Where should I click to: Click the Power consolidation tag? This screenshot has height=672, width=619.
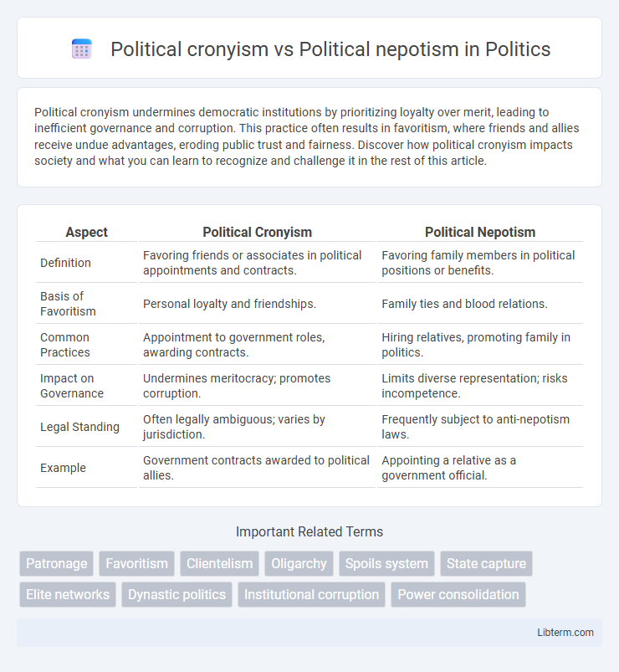(458, 594)
